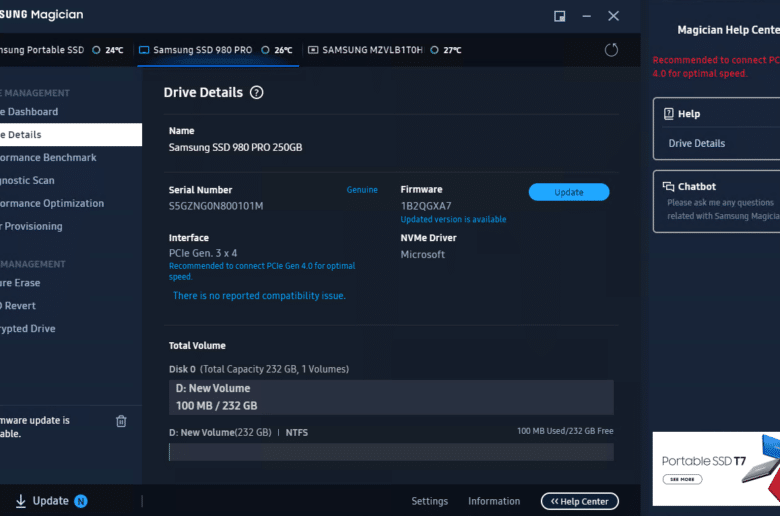The image size is (780, 516).
Task: Open Information in the bottom bar
Action: [x=494, y=501]
